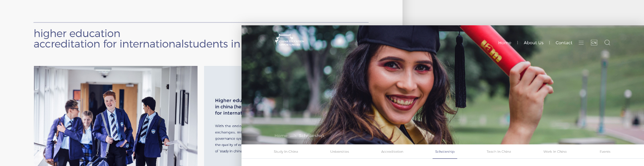The height and width of the screenshot is (166, 644).
Task: Open Contact in the top navigation
Action: 563,43
